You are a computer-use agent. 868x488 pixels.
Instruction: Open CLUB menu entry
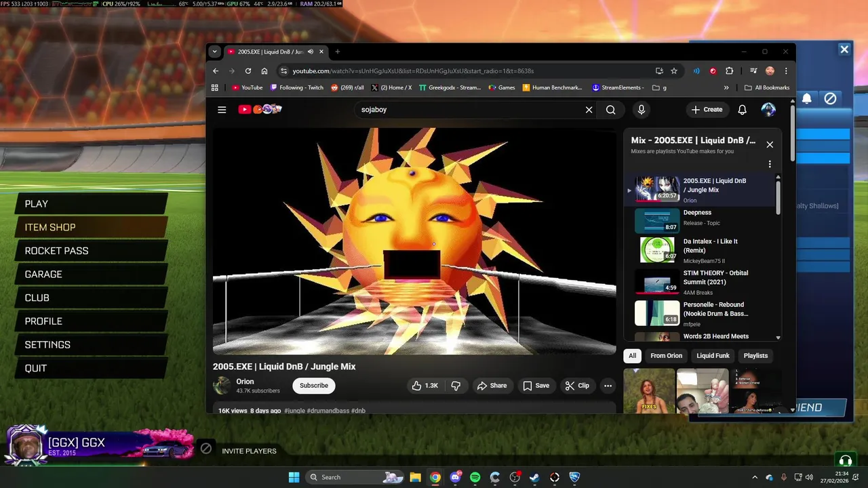tap(91, 298)
